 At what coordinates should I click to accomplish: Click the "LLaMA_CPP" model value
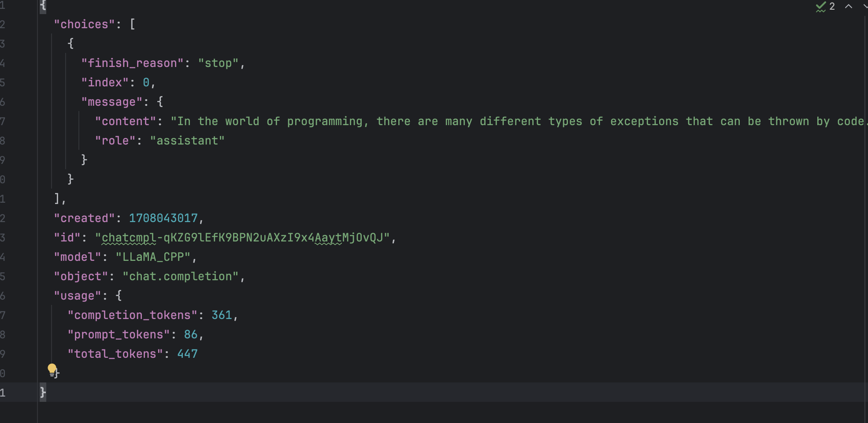(153, 257)
